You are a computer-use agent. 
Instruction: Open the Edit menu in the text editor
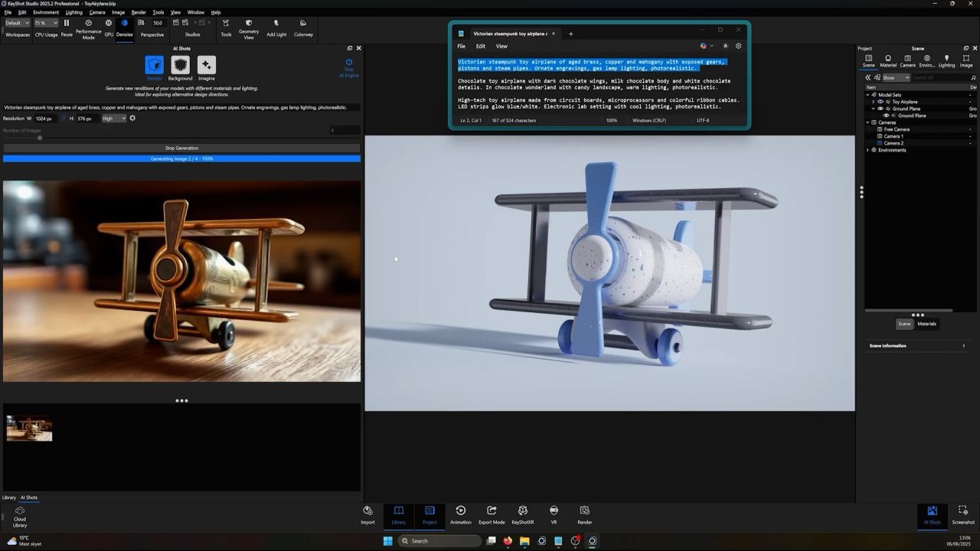480,46
